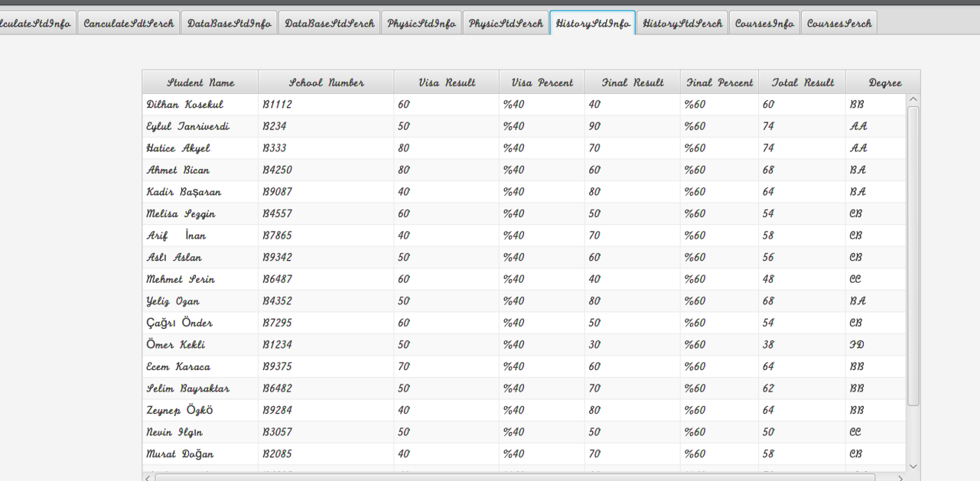This screenshot has height=481, width=980.
Task: Click school number B6487
Action: coord(277,279)
